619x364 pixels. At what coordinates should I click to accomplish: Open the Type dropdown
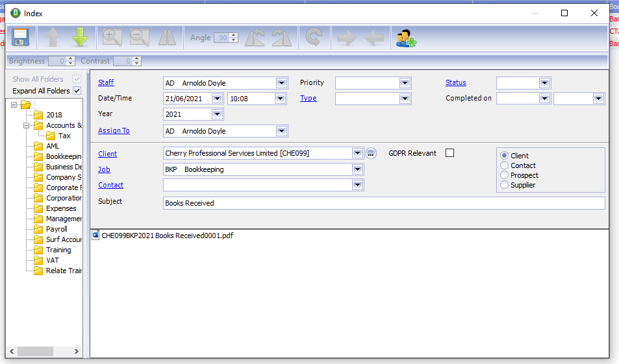point(405,99)
